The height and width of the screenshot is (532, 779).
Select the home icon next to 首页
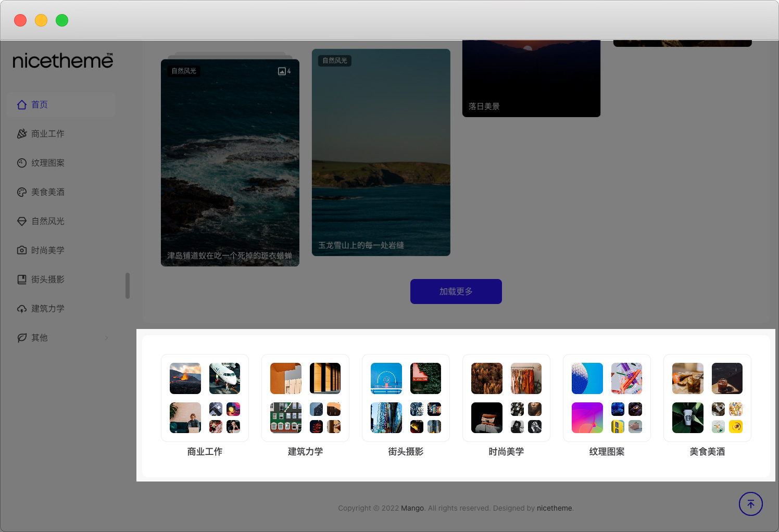point(22,105)
